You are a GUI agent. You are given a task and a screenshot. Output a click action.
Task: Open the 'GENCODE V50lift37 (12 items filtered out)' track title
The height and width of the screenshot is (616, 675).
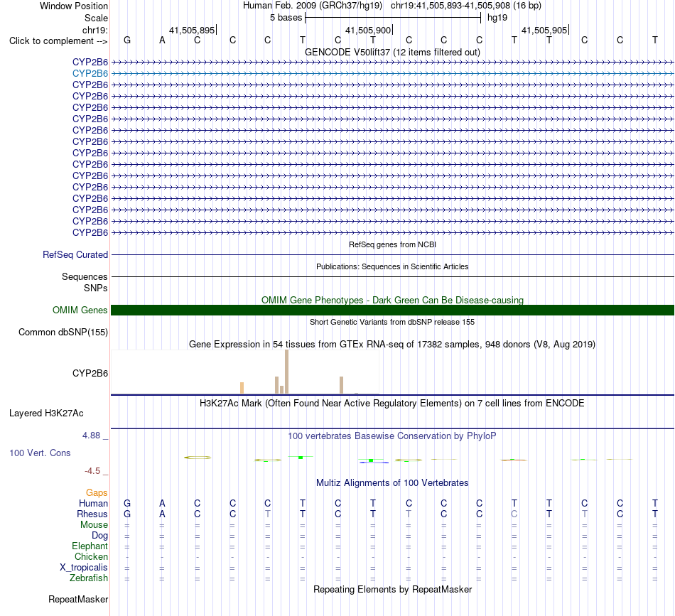pyautogui.click(x=392, y=52)
